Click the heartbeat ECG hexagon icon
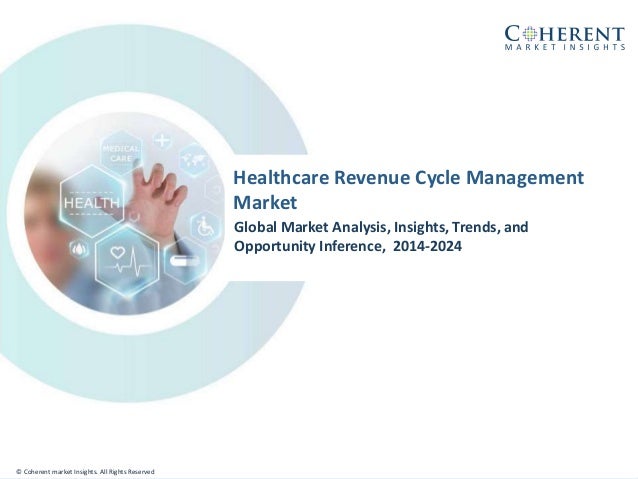638x479 pixels. pos(127,260)
